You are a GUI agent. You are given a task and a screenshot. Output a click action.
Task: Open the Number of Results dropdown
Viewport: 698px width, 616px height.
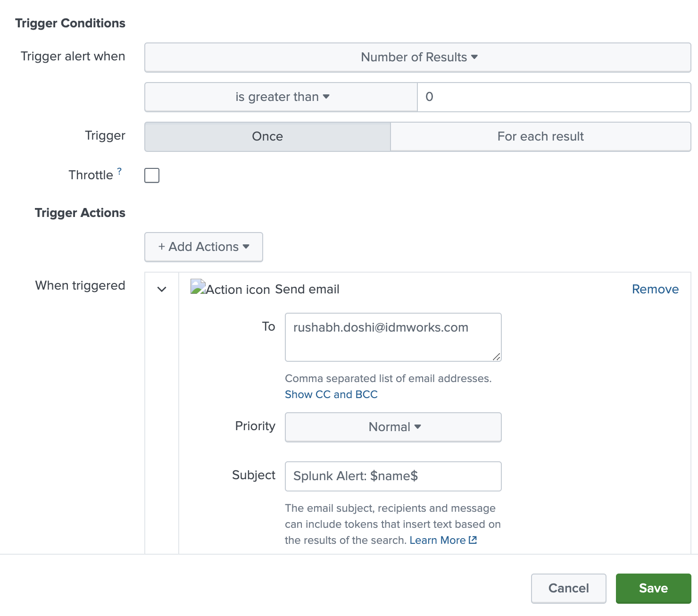(x=418, y=58)
